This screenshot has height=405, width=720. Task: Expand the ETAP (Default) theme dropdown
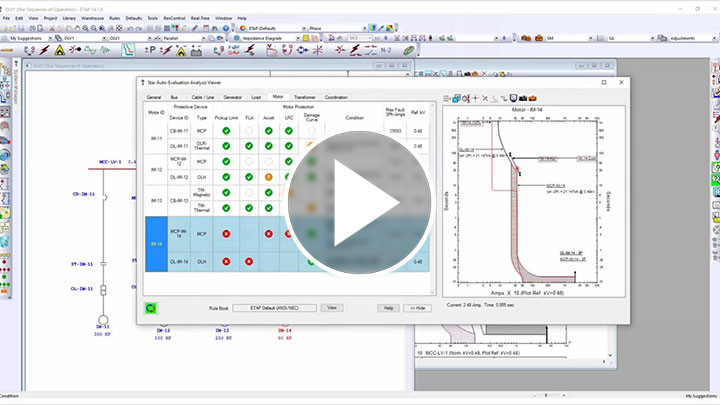[304, 28]
